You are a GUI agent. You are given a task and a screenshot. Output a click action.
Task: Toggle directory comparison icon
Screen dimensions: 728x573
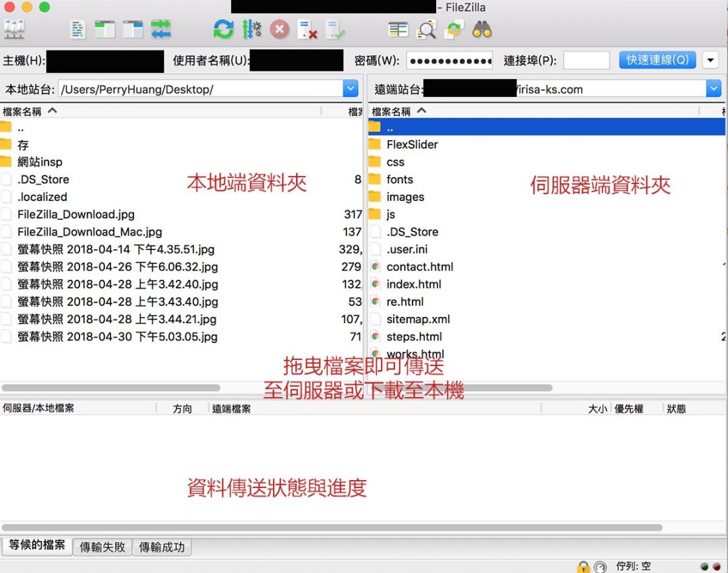[x=426, y=30]
